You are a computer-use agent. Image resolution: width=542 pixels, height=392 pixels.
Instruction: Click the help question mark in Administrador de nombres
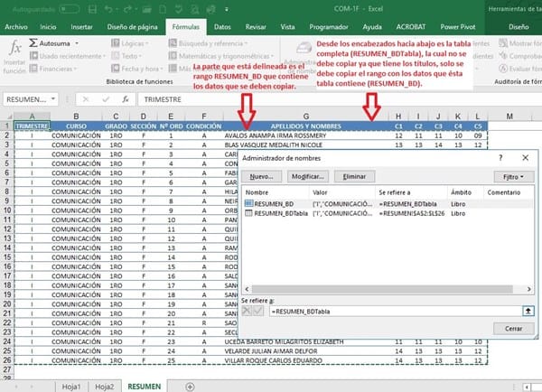click(x=500, y=157)
